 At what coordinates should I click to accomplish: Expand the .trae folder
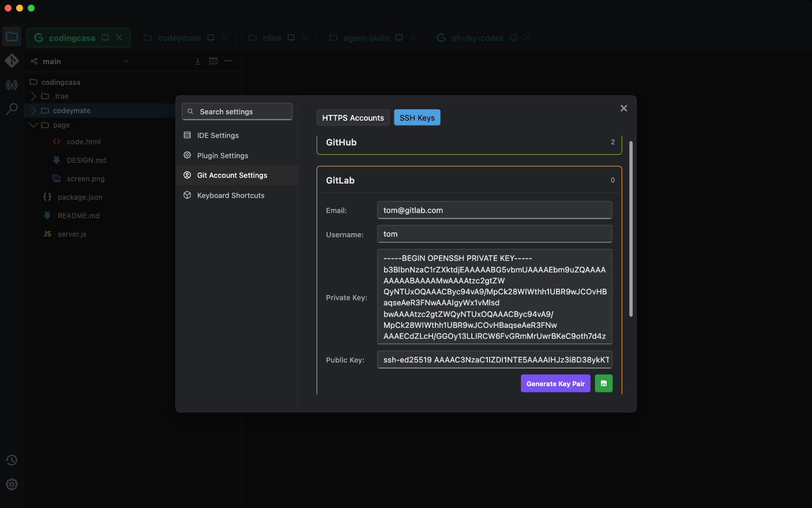point(33,96)
